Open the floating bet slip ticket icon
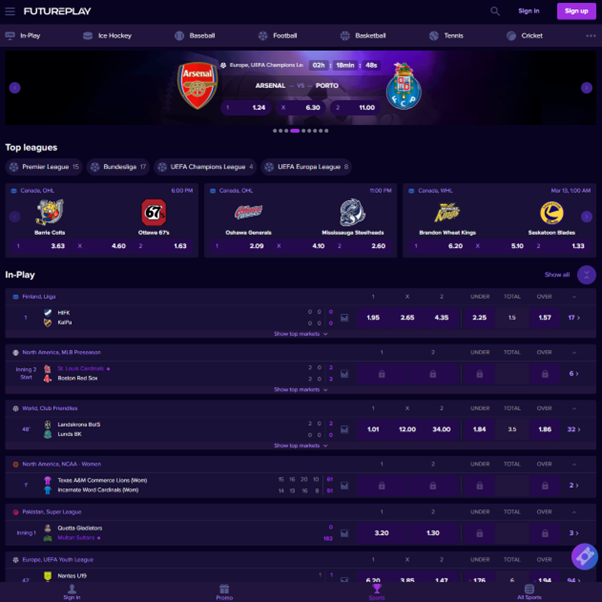 pos(584,556)
